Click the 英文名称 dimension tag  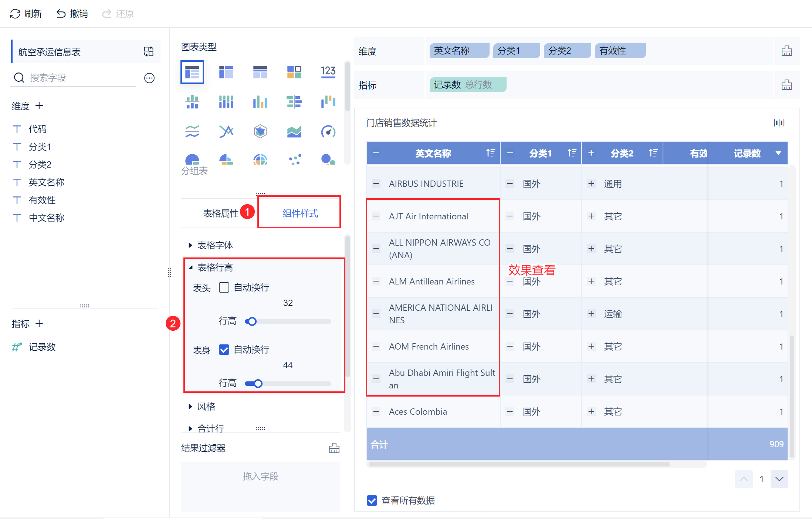(459, 51)
